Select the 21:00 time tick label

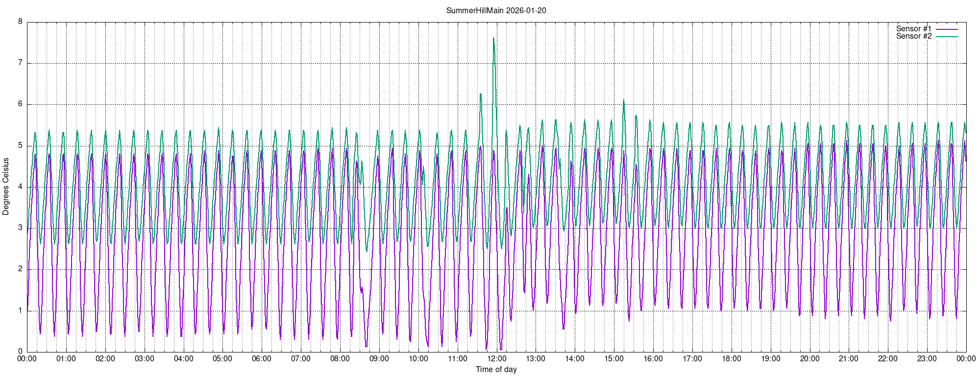coord(849,359)
